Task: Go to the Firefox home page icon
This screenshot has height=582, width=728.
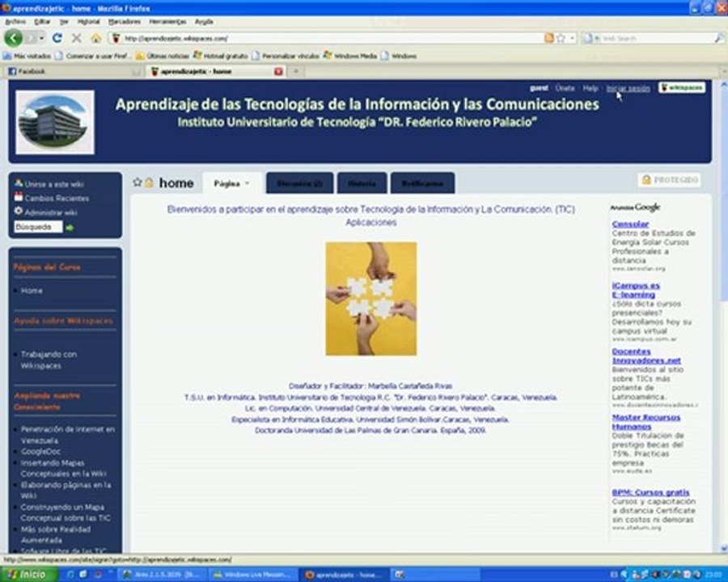Action: (95, 38)
